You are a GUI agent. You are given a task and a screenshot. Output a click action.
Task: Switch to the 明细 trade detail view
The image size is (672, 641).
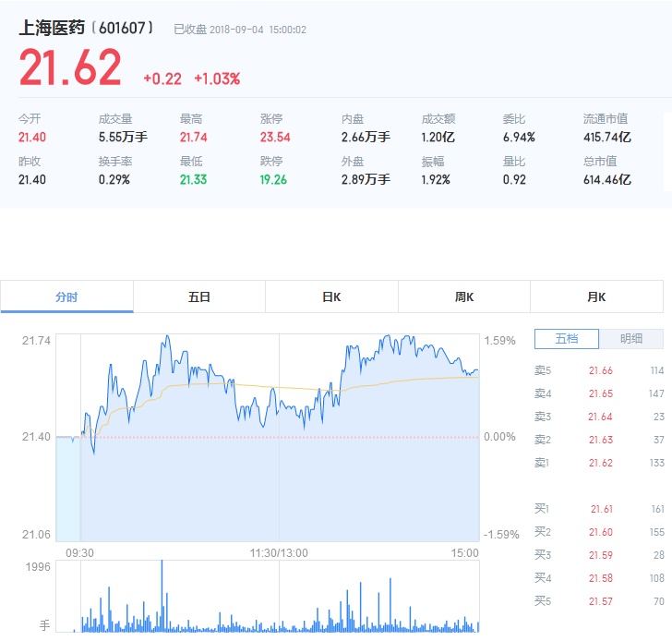click(631, 339)
